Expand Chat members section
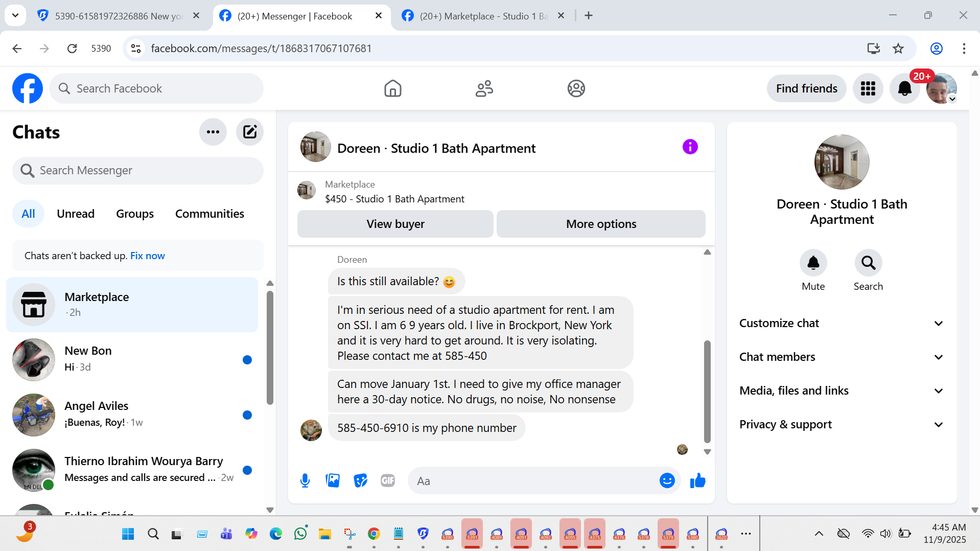 [842, 357]
